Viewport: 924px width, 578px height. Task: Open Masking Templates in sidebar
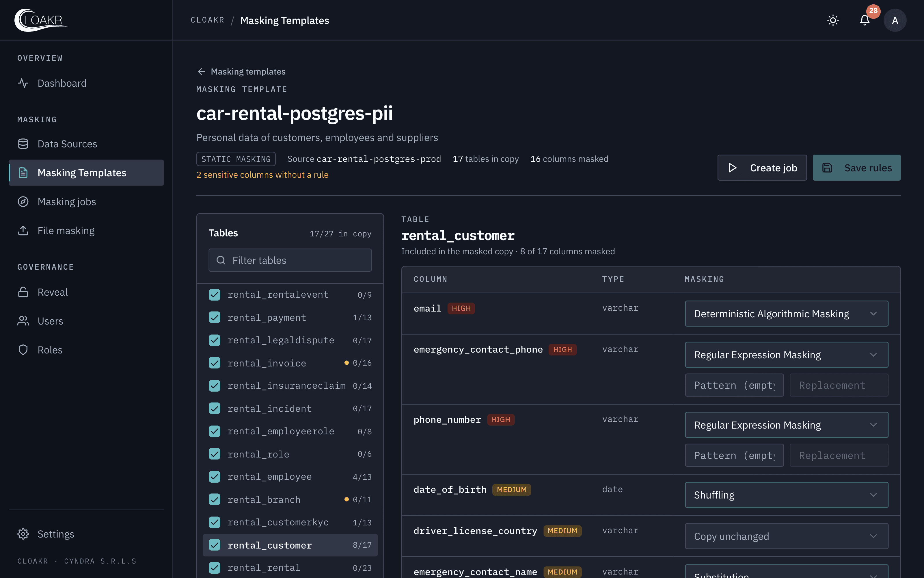[x=86, y=173]
